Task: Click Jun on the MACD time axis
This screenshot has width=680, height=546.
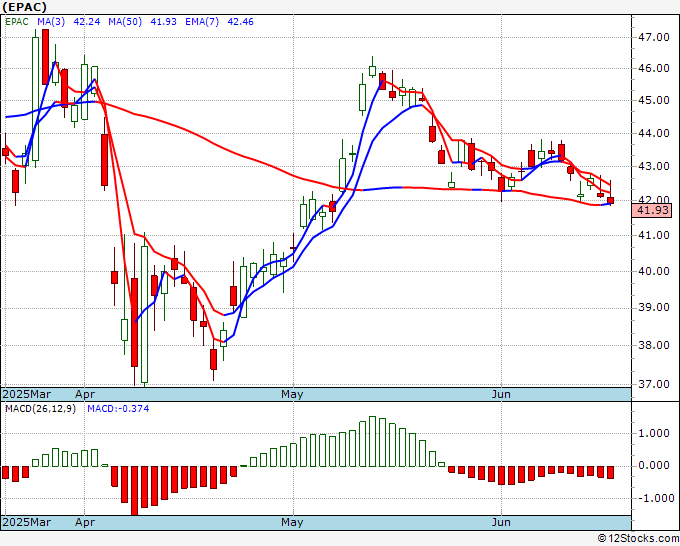Action: coord(501,522)
